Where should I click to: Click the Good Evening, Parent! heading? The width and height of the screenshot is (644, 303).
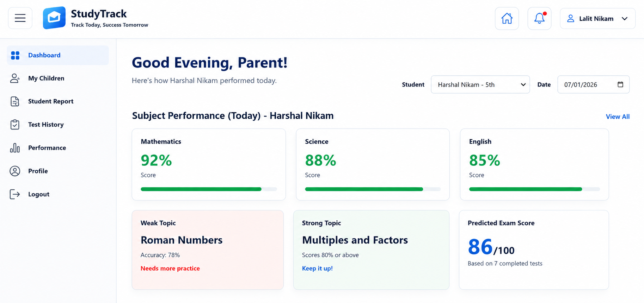click(209, 63)
